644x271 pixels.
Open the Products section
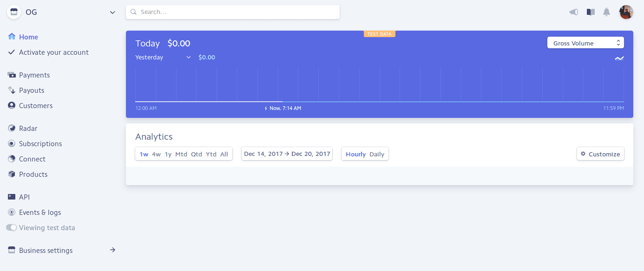33,174
